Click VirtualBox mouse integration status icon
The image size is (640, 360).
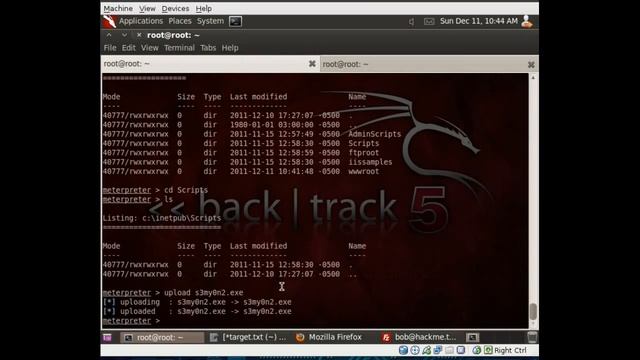[476, 350]
